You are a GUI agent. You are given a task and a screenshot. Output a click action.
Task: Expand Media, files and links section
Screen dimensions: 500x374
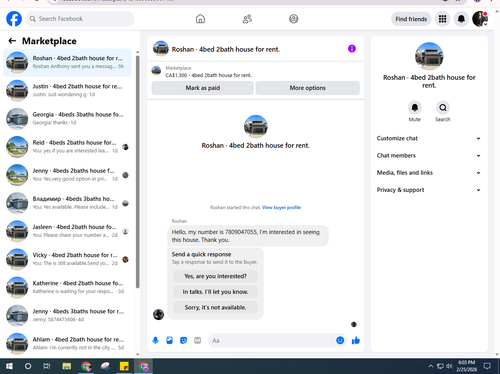click(429, 173)
